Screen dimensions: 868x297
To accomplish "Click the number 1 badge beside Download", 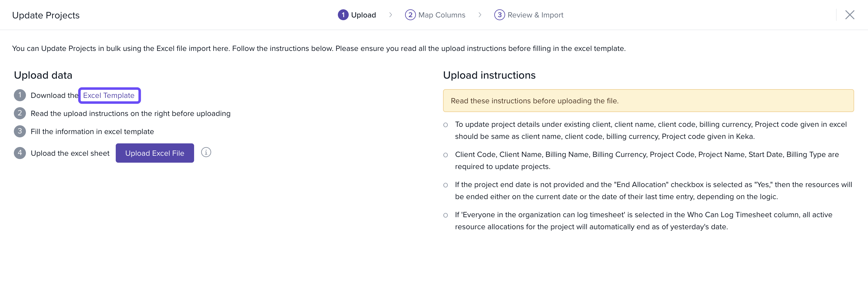I will 20,95.
